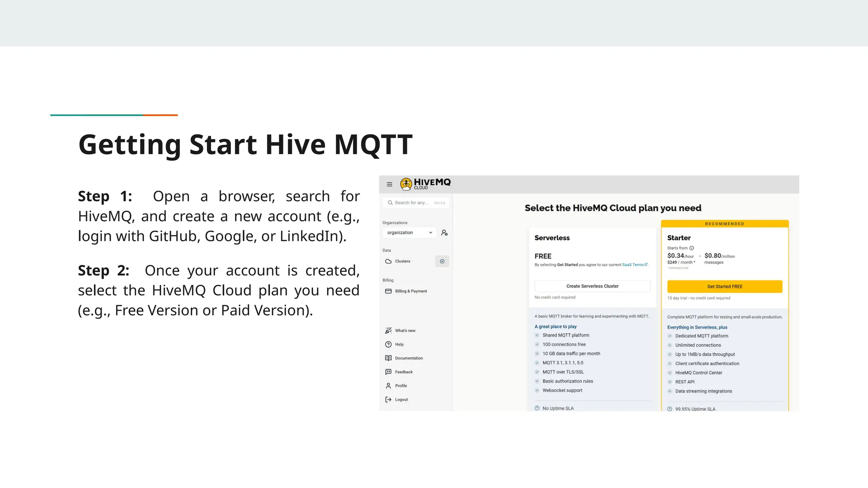The width and height of the screenshot is (868, 488).
Task: Click 'Client certificate authentication' feature
Action: (x=707, y=363)
